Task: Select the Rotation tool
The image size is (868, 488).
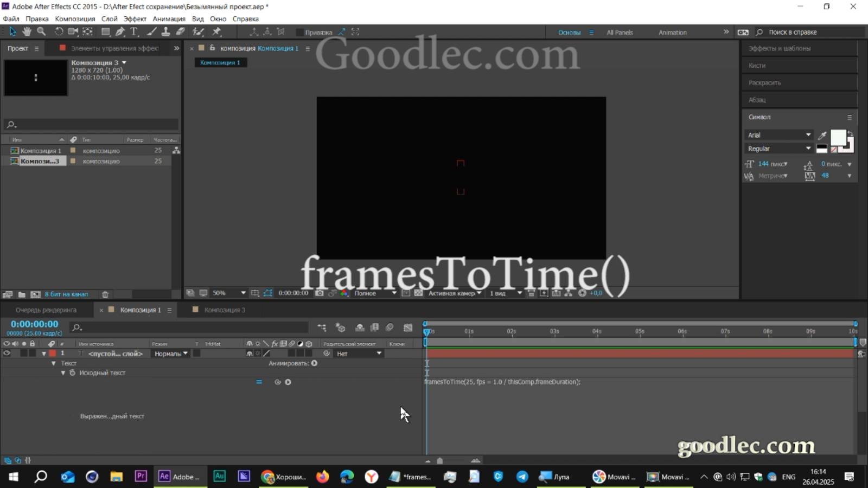Action: click(59, 31)
